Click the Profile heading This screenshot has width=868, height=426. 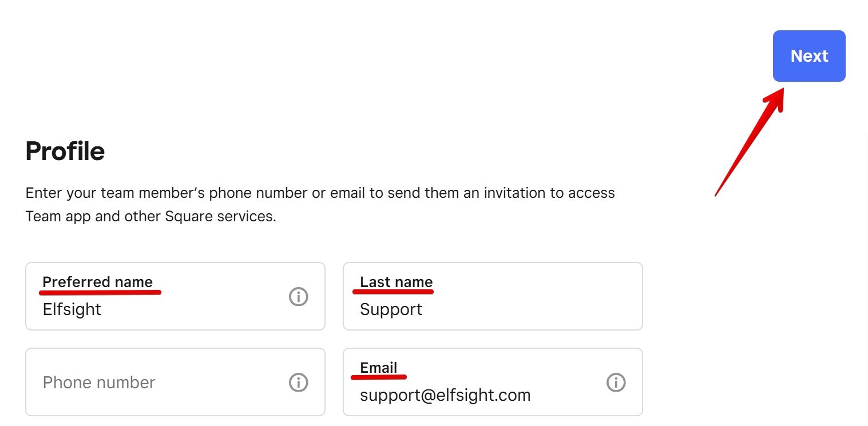65,152
